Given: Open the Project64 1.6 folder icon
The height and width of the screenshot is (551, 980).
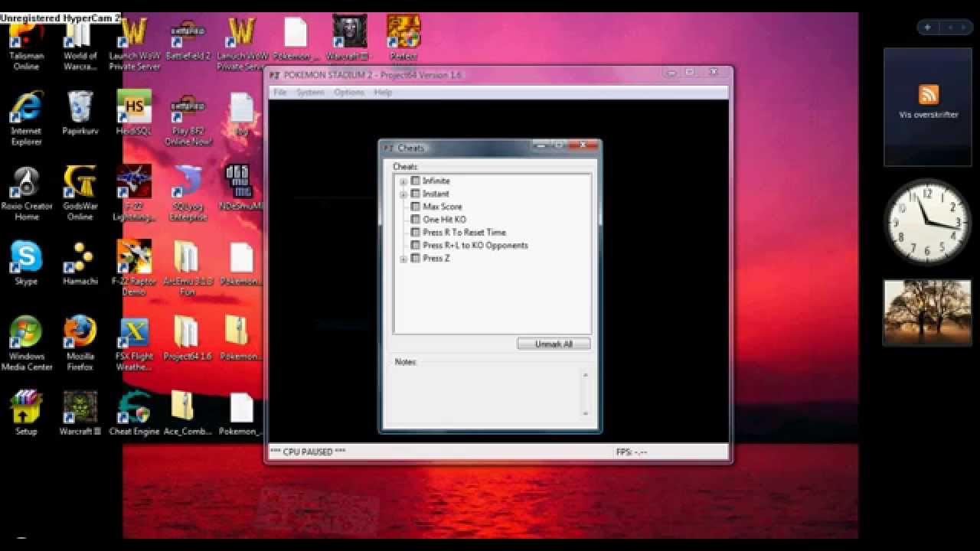Looking at the screenshot, I should tap(188, 338).
